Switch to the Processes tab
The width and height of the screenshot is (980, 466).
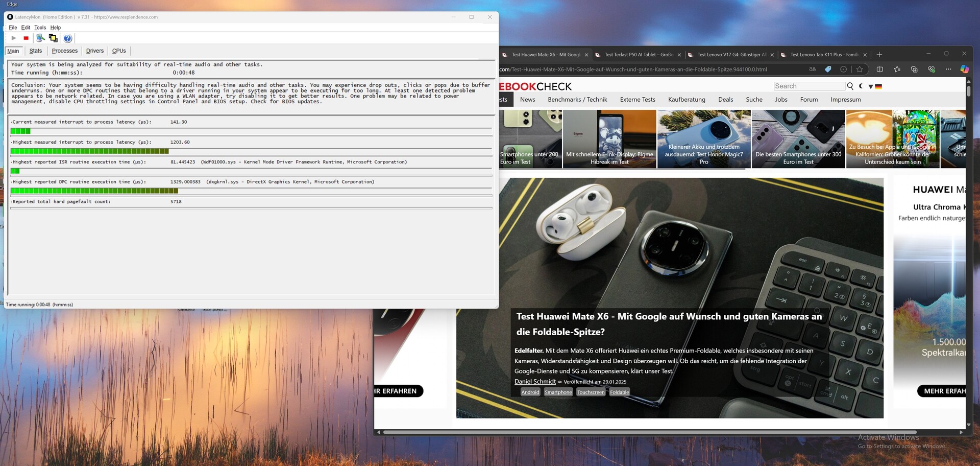coord(65,51)
